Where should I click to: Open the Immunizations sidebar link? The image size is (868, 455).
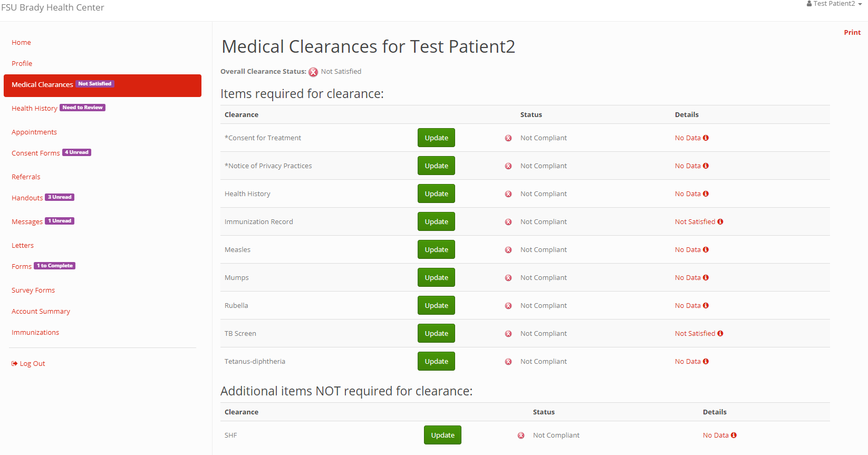pos(35,333)
